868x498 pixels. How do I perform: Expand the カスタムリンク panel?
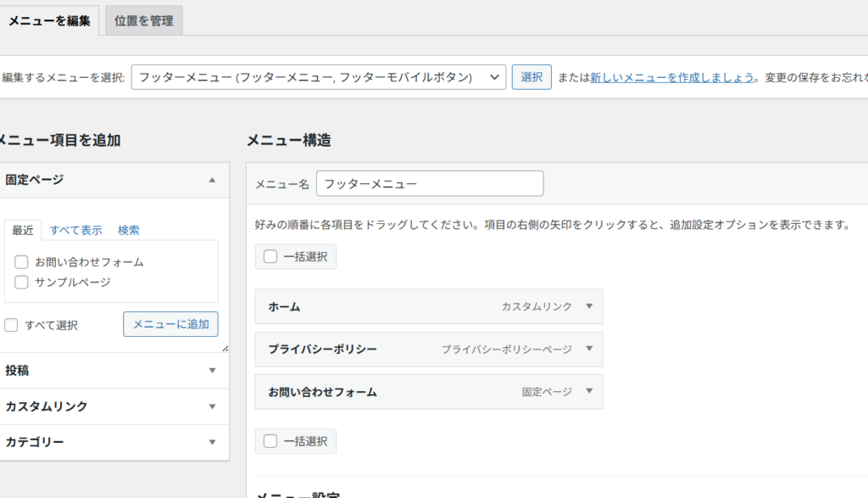click(212, 406)
